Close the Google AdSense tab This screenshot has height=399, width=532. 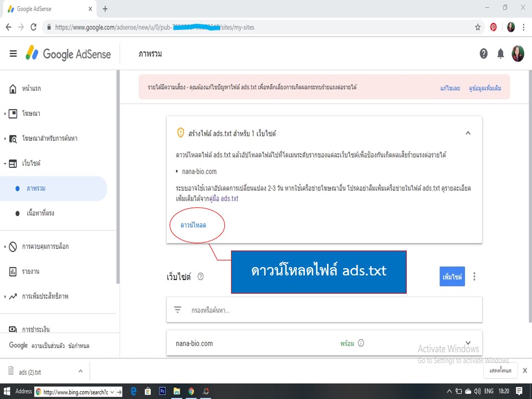pyautogui.click(x=90, y=9)
